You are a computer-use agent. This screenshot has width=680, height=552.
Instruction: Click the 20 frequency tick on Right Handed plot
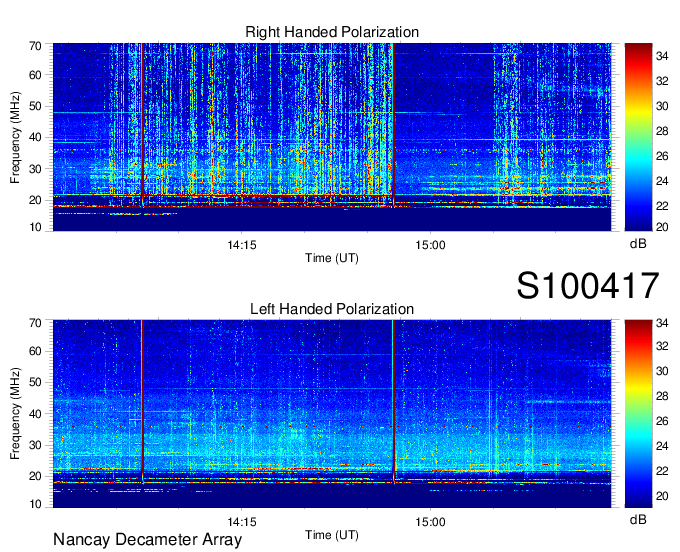pyautogui.click(x=35, y=200)
